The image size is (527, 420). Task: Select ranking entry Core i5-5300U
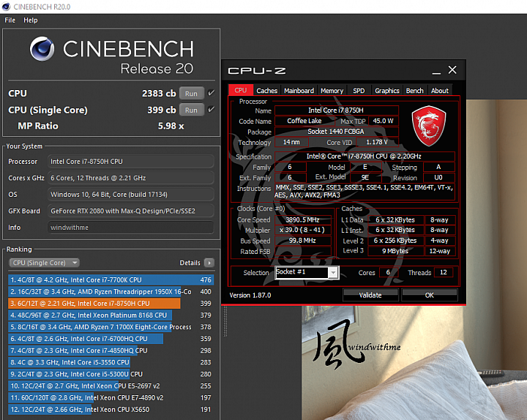pyautogui.click(x=111, y=374)
